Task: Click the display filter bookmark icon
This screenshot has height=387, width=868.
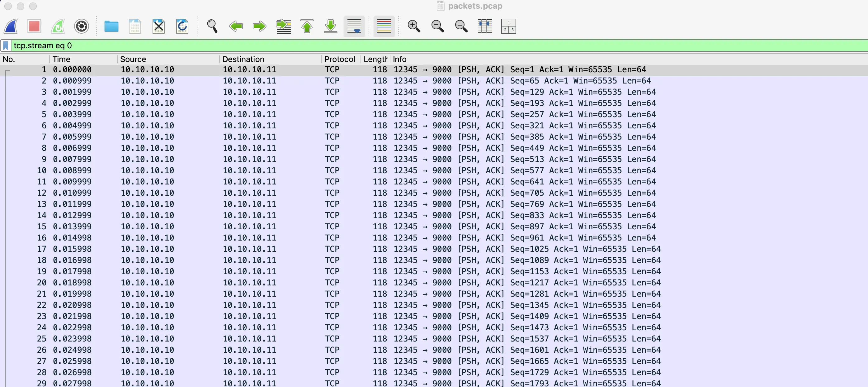Action: coord(6,45)
